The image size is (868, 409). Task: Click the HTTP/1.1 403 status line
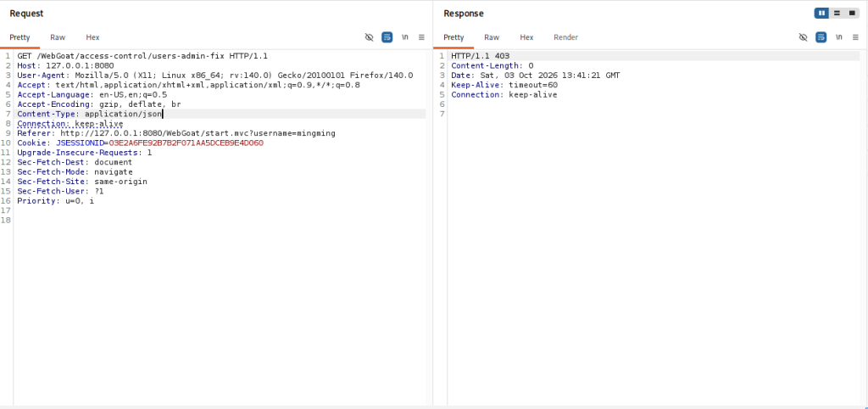pyautogui.click(x=481, y=56)
